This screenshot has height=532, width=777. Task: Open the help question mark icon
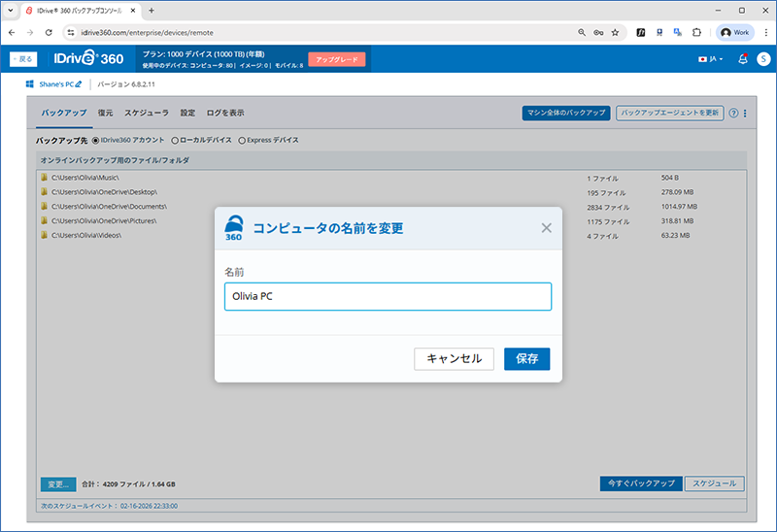click(733, 113)
